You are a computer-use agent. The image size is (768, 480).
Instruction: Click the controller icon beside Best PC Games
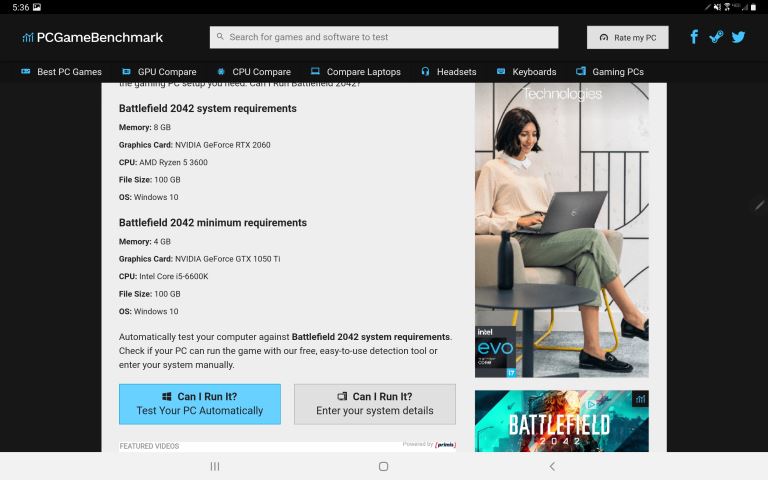[25, 72]
